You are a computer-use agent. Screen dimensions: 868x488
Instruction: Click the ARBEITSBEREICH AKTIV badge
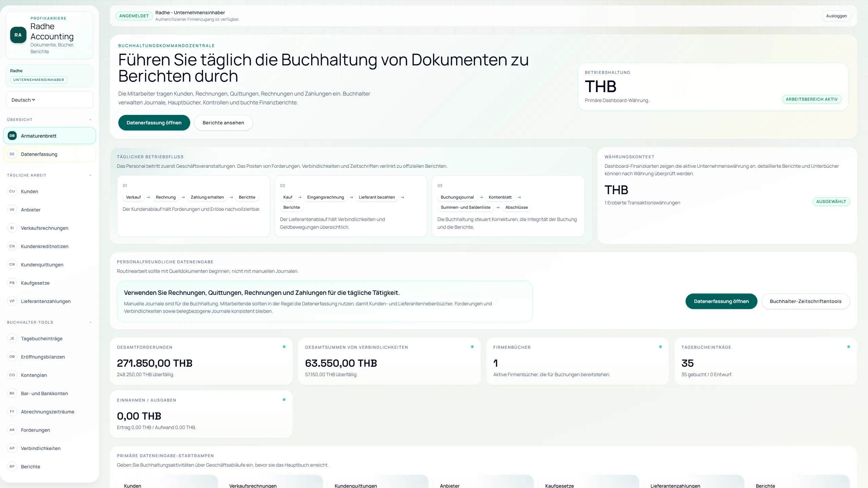[x=812, y=99]
